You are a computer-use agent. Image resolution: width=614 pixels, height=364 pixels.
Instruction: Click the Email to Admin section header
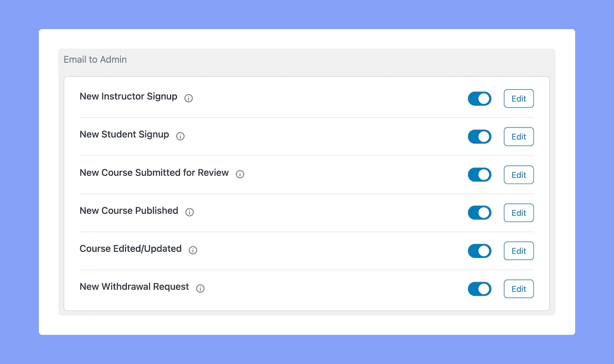[95, 59]
